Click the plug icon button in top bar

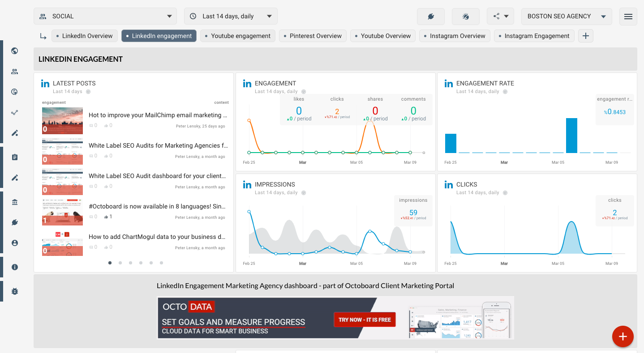[431, 17]
